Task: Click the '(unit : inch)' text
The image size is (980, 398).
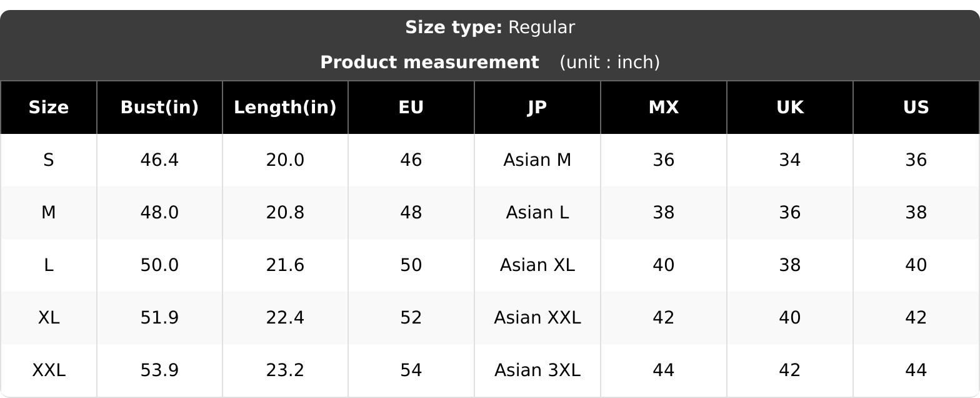Action: pyautogui.click(x=609, y=63)
